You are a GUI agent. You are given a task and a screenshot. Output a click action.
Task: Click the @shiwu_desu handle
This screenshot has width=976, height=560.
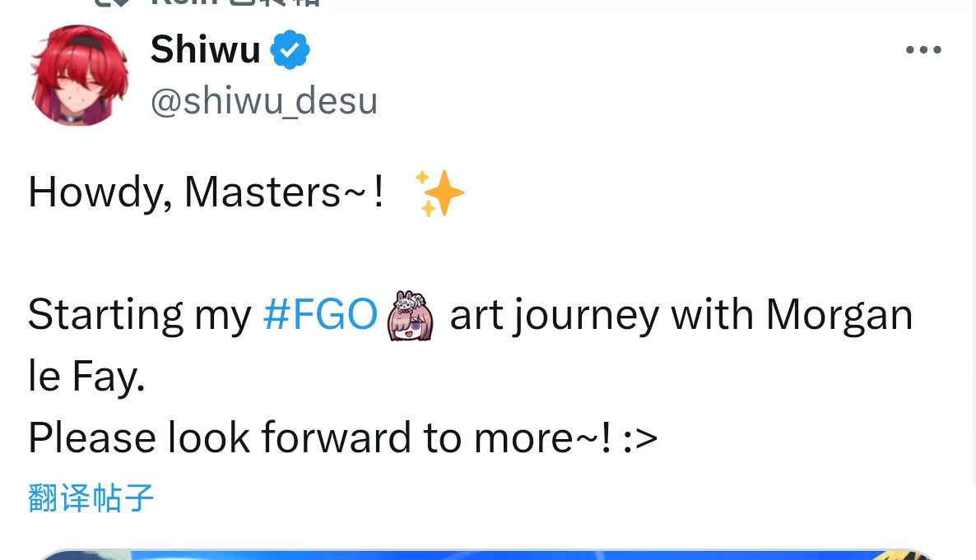click(x=264, y=101)
